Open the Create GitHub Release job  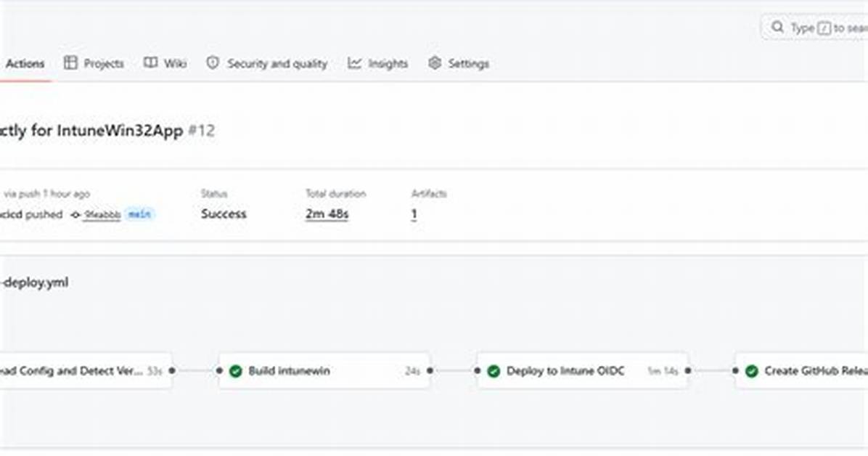(x=801, y=370)
